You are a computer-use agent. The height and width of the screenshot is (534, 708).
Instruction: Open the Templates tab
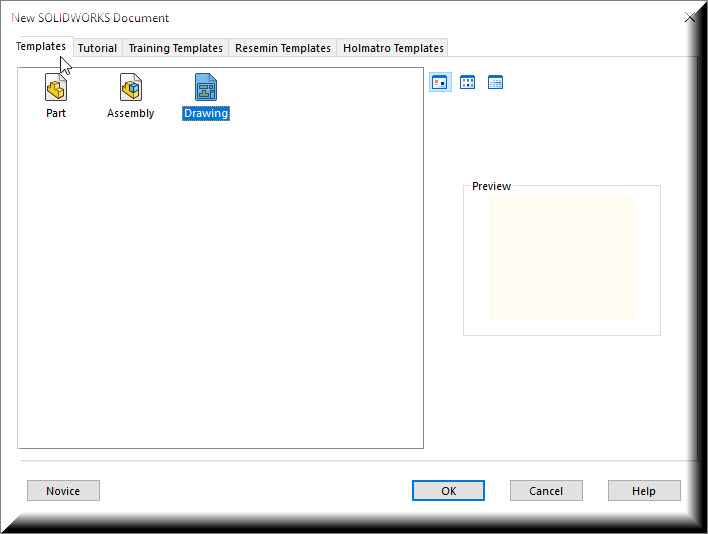[x=41, y=46]
